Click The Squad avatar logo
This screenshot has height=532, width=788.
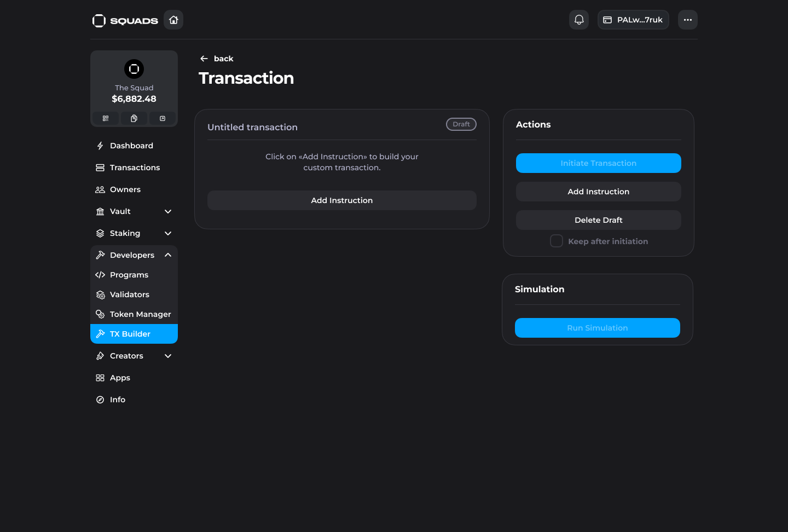coord(134,69)
